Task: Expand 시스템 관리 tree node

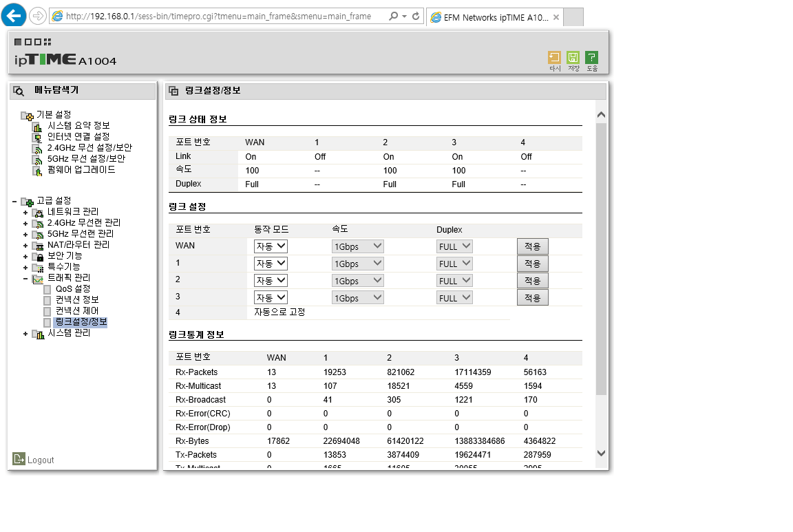Action: 25,334
